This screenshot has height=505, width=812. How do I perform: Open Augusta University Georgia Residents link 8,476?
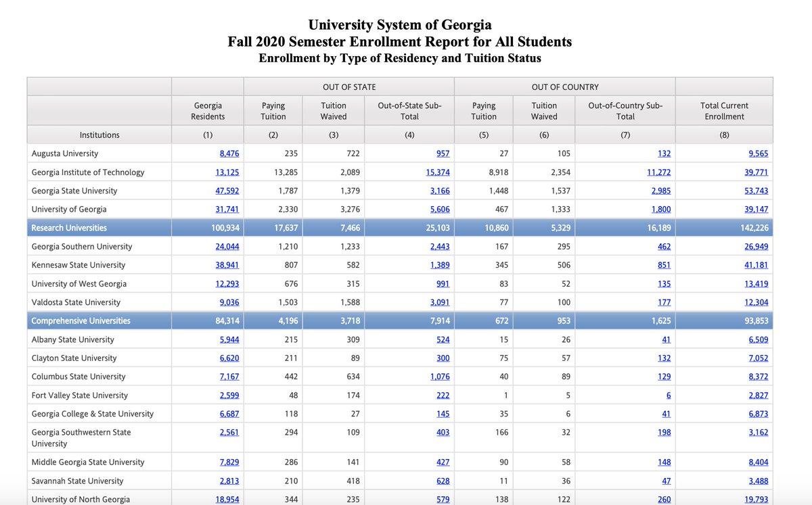(x=229, y=153)
